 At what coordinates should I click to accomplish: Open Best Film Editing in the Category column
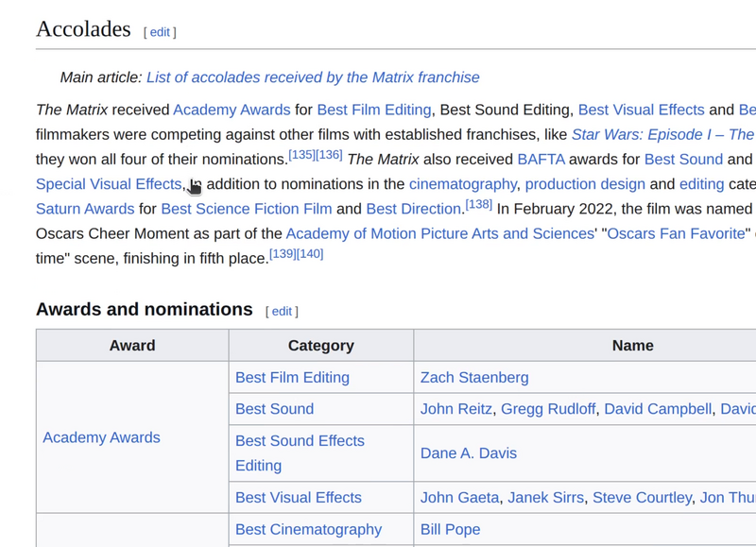click(292, 377)
